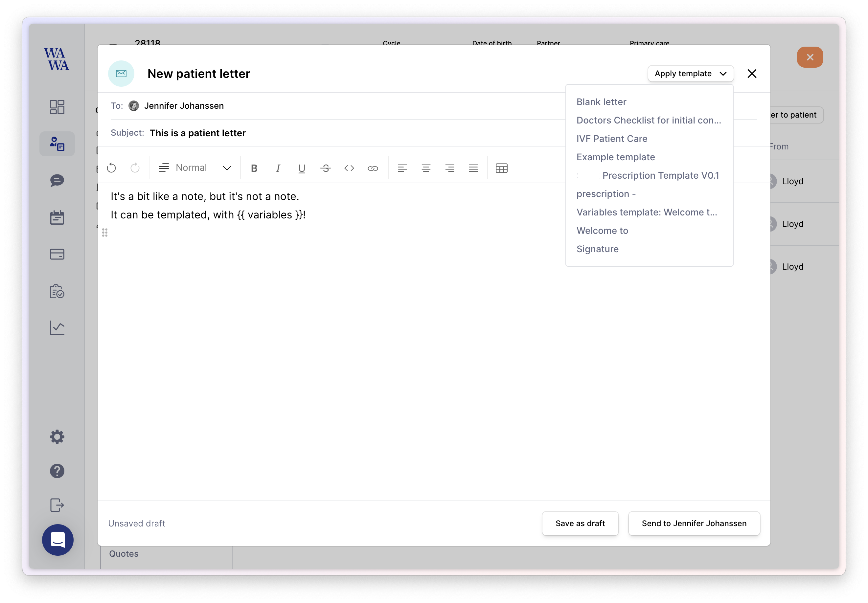The width and height of the screenshot is (868, 603).
Task: Collapse the Apply template dropdown
Action: tap(690, 74)
